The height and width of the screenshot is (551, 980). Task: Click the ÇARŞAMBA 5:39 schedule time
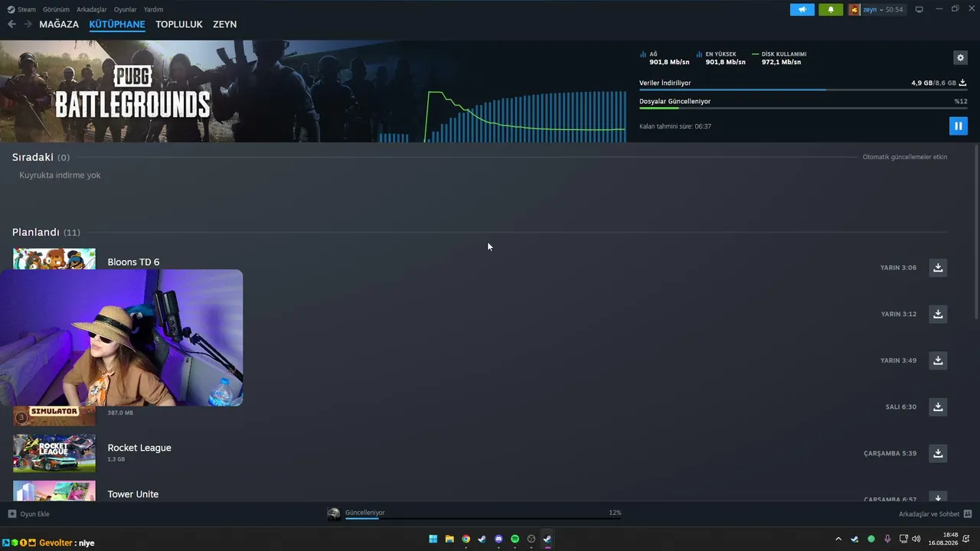890,454
